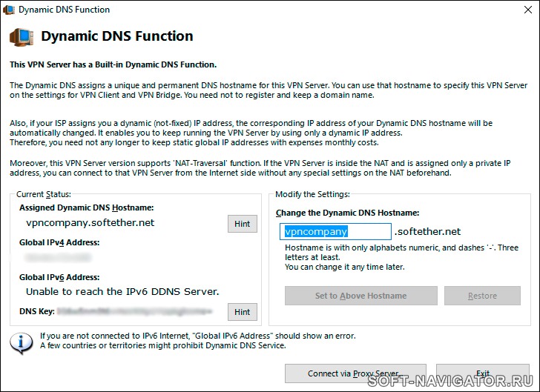Screen dimensions: 540x392
Task: Click 'Change the Dynamic DNS Hostname:' label
Action: pos(347,213)
